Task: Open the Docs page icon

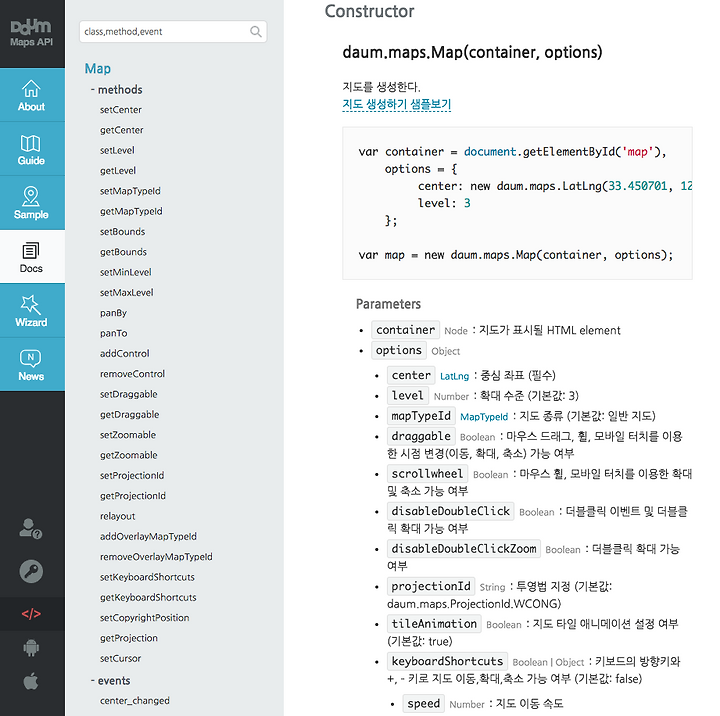Action: tap(31, 251)
